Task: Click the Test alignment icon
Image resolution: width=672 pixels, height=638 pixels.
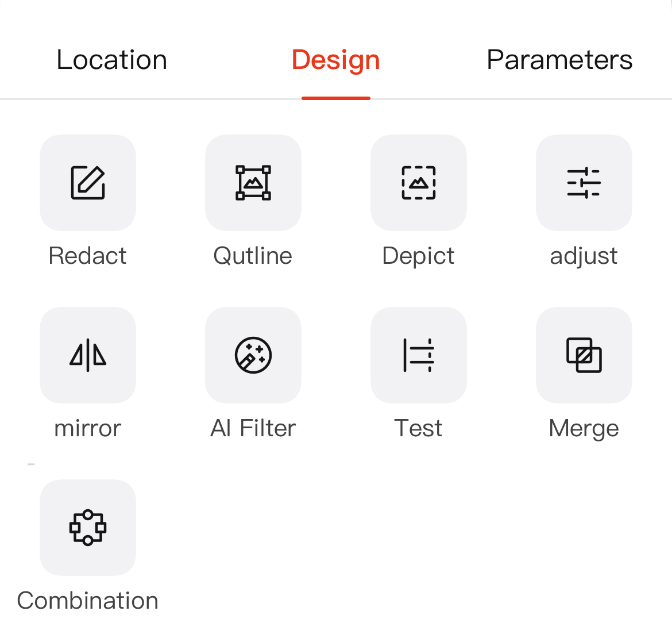Action: tap(419, 355)
